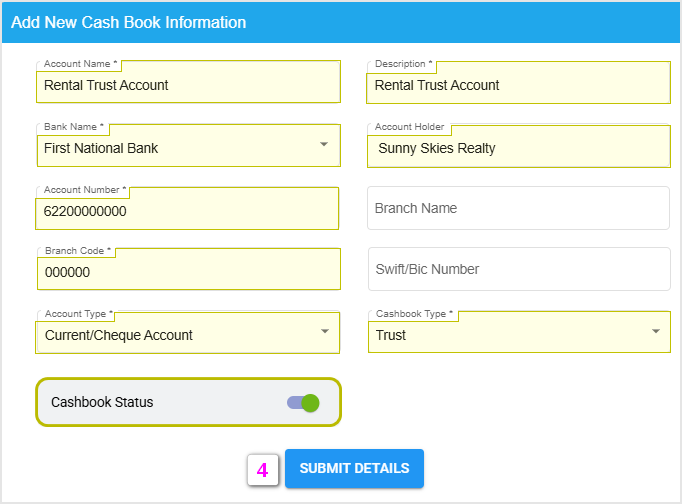
Task: Toggle the Cashbook Status switch
Action: [303, 402]
